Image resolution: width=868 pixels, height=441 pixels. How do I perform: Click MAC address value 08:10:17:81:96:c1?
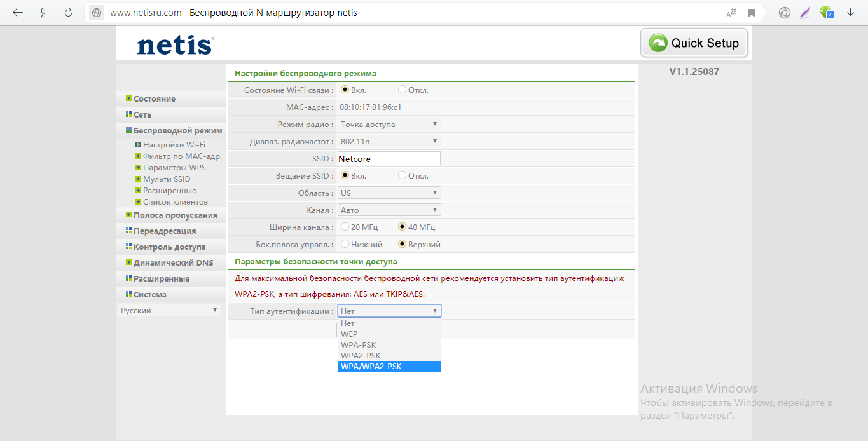(x=370, y=107)
